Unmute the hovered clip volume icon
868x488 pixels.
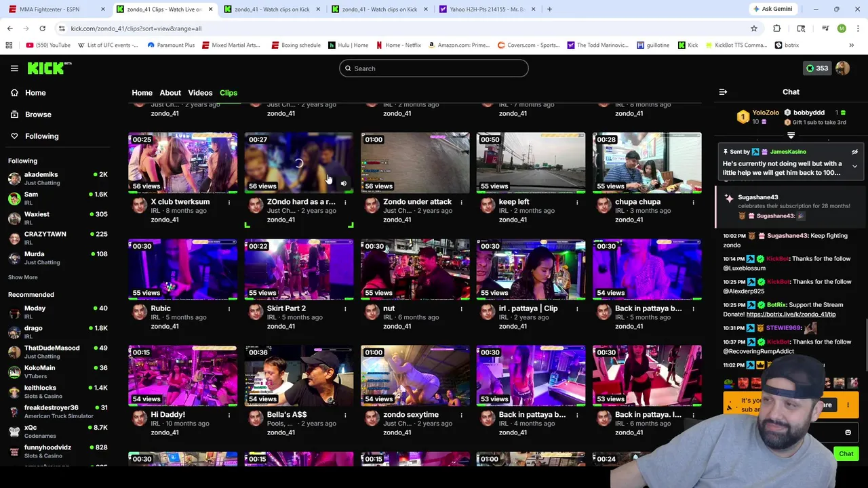[343, 184]
